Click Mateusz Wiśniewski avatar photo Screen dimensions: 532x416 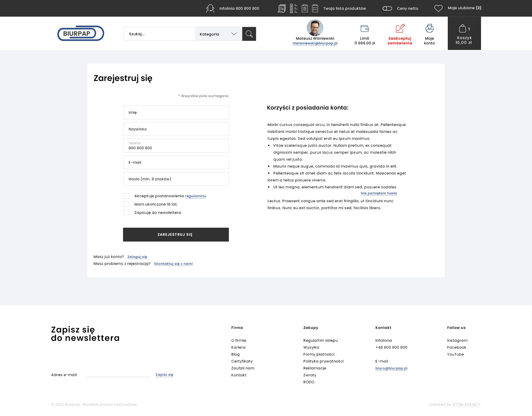315,28
